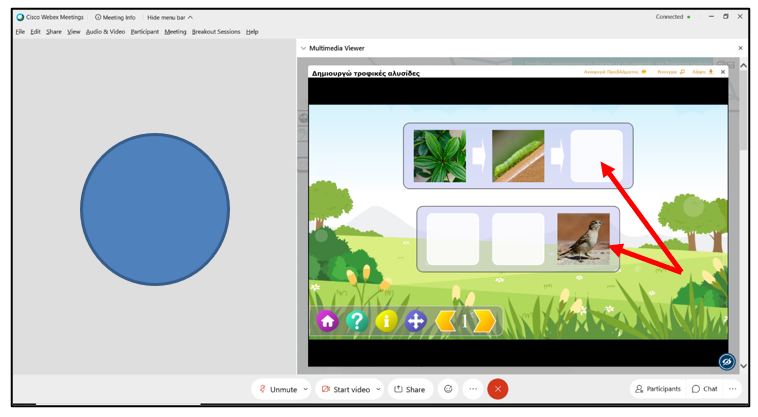Click the report problem link (Αναφορά Προβλήματος)

point(614,72)
